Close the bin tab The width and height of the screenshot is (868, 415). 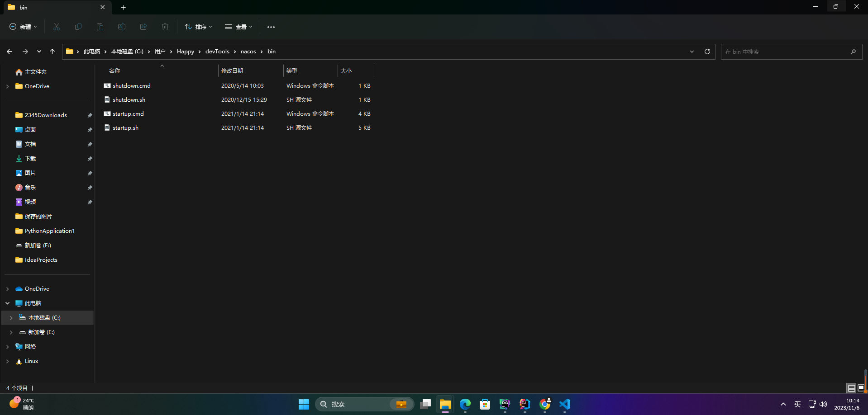103,7
